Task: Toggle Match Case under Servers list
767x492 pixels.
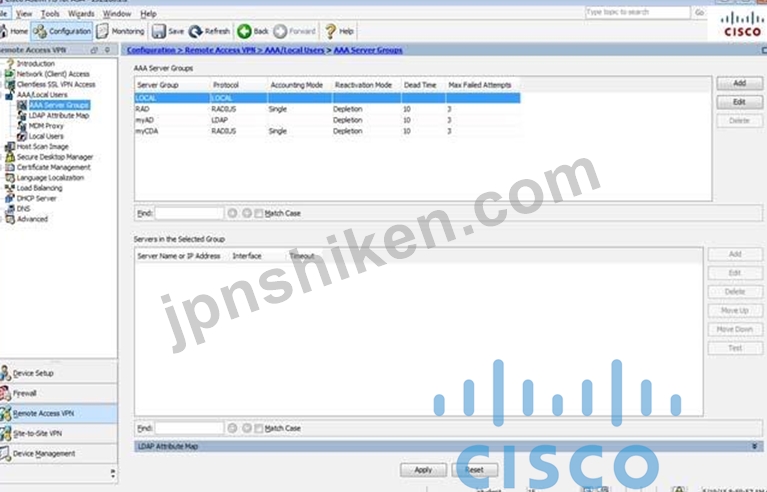Action: point(259,428)
